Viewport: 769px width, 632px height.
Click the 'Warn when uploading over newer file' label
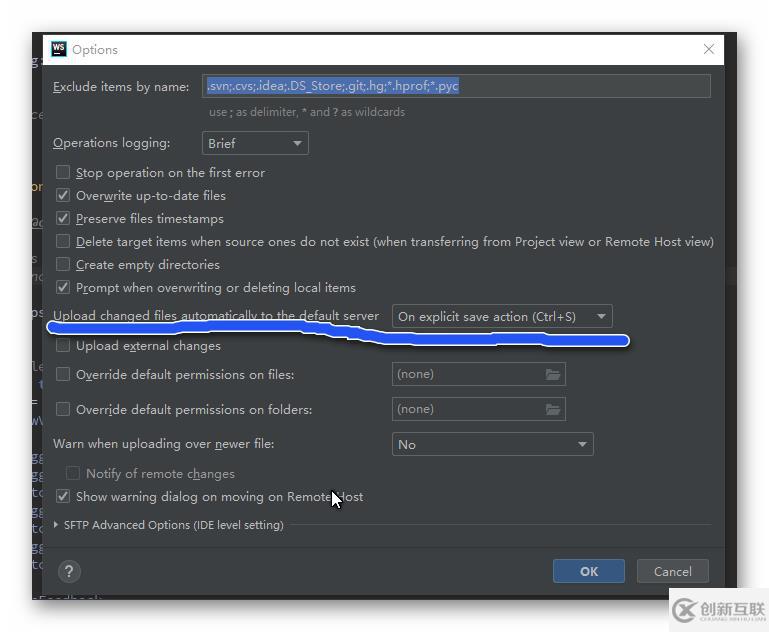(164, 444)
